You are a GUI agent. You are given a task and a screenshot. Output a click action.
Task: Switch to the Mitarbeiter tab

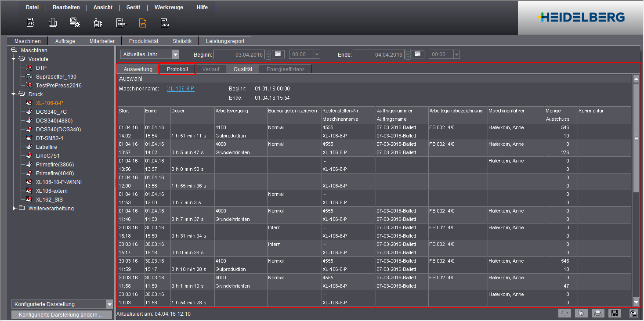pos(102,41)
